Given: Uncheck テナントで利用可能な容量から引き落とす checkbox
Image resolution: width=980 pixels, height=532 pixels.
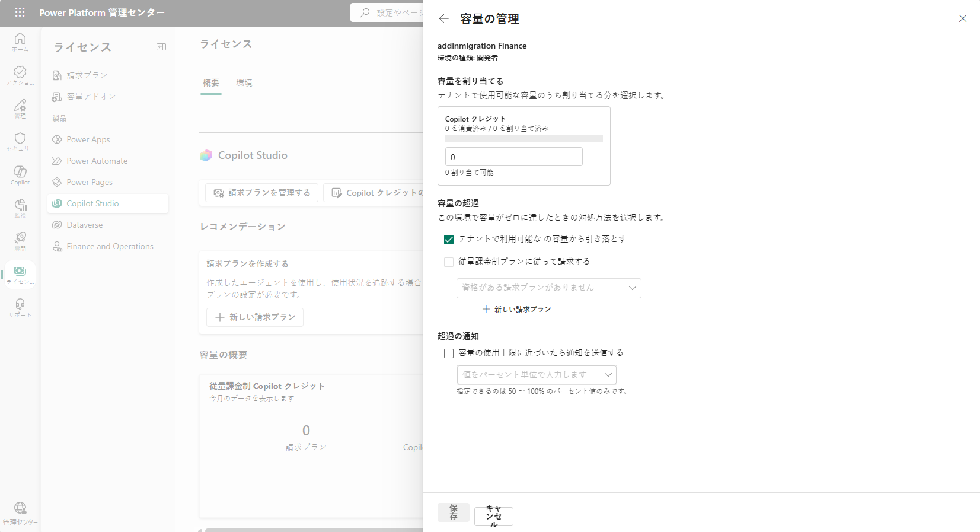Looking at the screenshot, I should click(x=449, y=239).
